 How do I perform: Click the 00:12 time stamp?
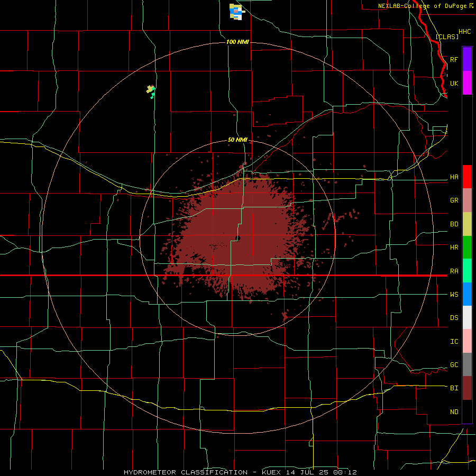pyautogui.click(x=346, y=472)
